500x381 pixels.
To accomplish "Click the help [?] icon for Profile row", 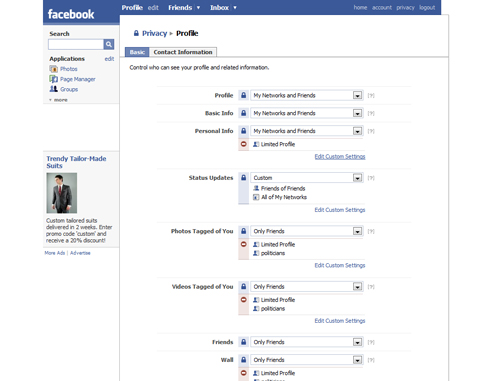I will pos(371,96).
